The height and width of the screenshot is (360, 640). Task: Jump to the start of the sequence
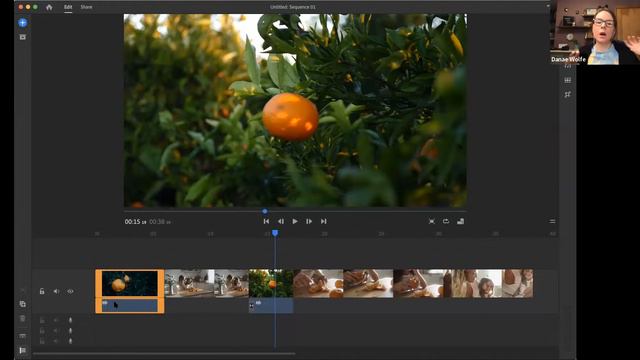pyautogui.click(x=266, y=221)
